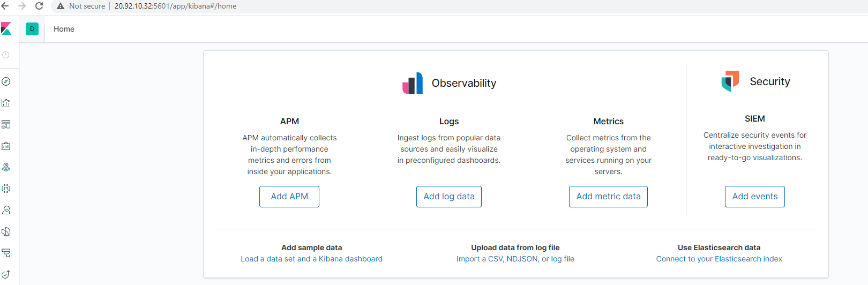The height and width of the screenshot is (285, 868).
Task: Open the Dashboard app in the sidebar
Action: (6, 124)
